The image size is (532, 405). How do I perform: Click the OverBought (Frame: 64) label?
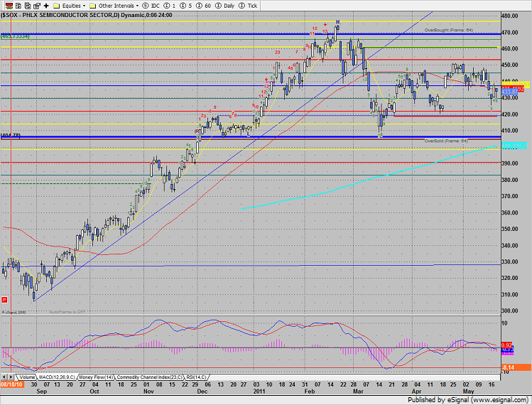point(448,31)
